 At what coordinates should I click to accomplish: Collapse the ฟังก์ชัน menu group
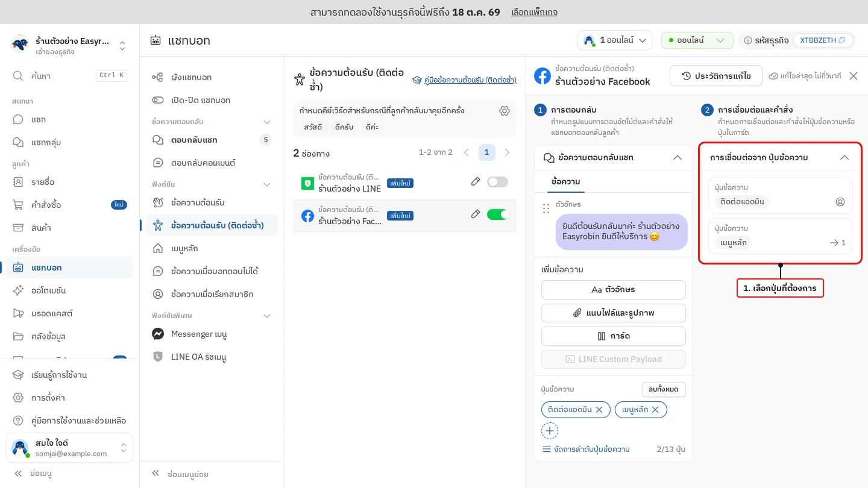coord(267,184)
